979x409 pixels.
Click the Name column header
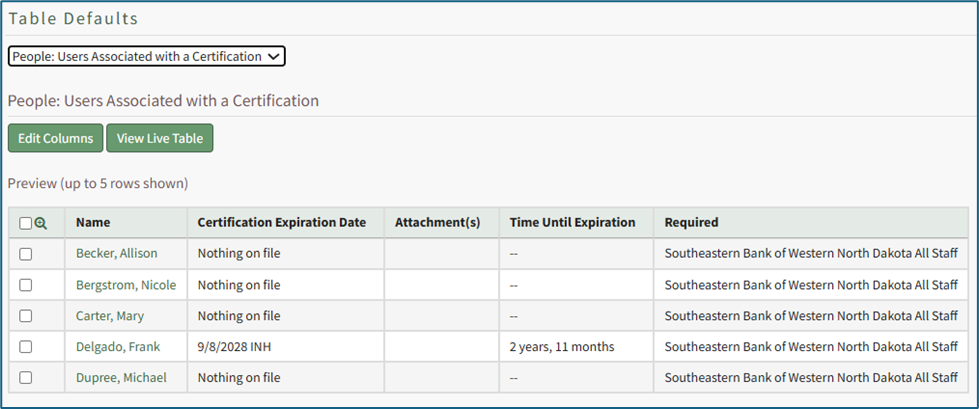(93, 223)
